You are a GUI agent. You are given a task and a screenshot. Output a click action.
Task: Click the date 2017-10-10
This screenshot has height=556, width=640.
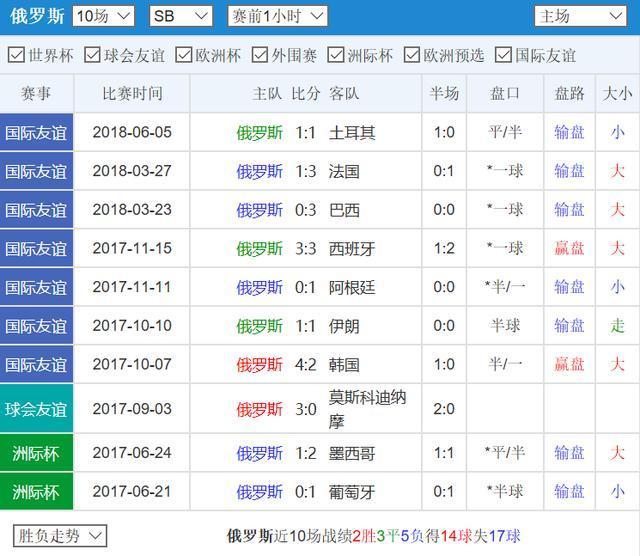coord(132,326)
